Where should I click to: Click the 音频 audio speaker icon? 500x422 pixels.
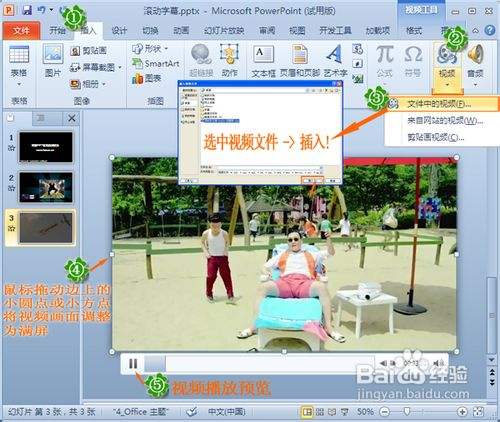[475, 55]
